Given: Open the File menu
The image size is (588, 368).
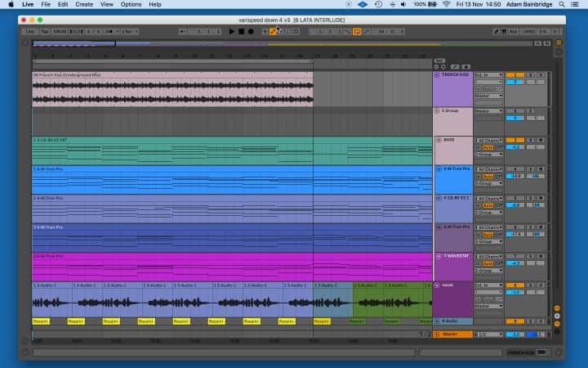Looking at the screenshot, I should [x=46, y=5].
